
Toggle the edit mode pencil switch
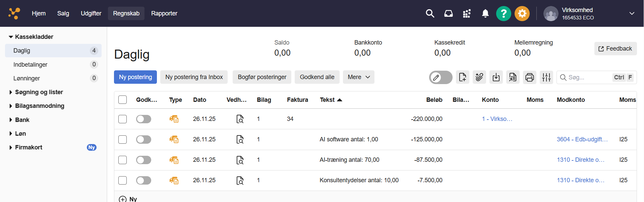[441, 77]
